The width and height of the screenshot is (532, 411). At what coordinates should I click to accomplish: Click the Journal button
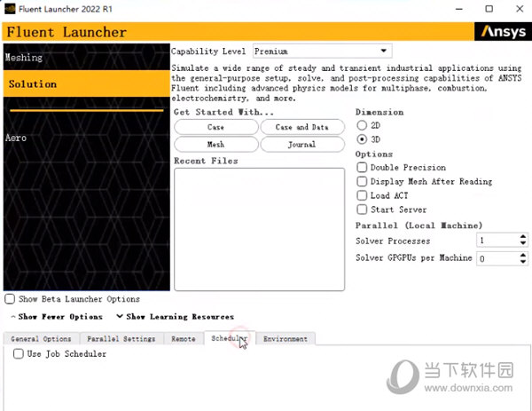(x=302, y=145)
